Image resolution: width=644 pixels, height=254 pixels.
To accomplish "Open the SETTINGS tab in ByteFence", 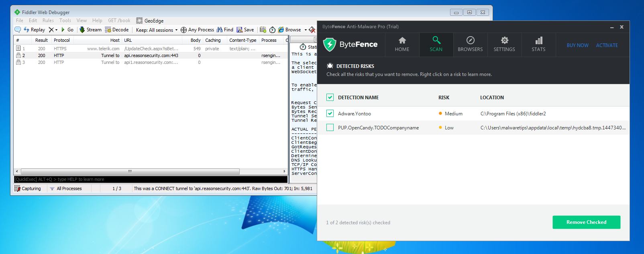I will click(504, 44).
